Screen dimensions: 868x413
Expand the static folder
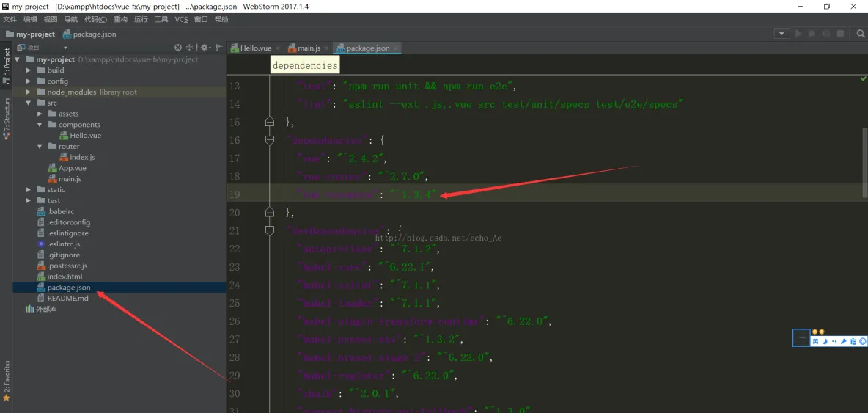[x=29, y=189]
